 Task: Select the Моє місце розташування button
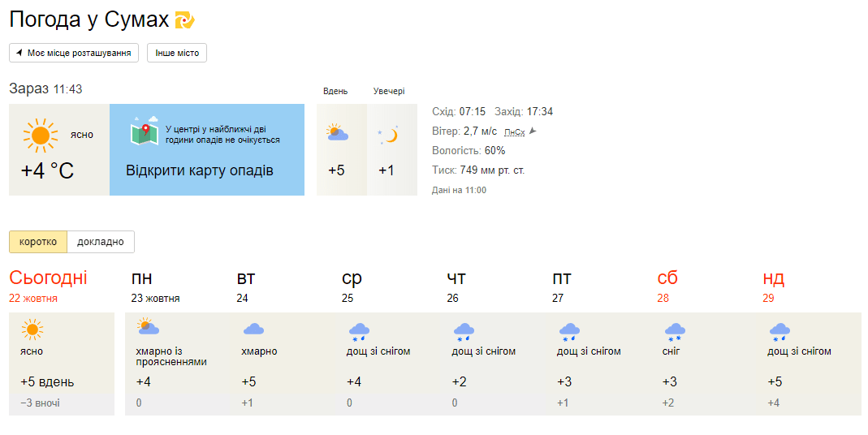pyautogui.click(x=74, y=53)
